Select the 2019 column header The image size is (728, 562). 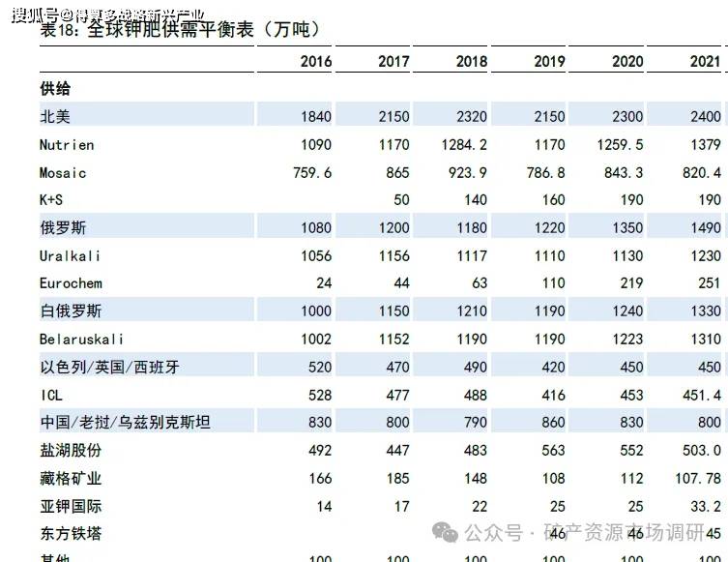[x=550, y=61]
